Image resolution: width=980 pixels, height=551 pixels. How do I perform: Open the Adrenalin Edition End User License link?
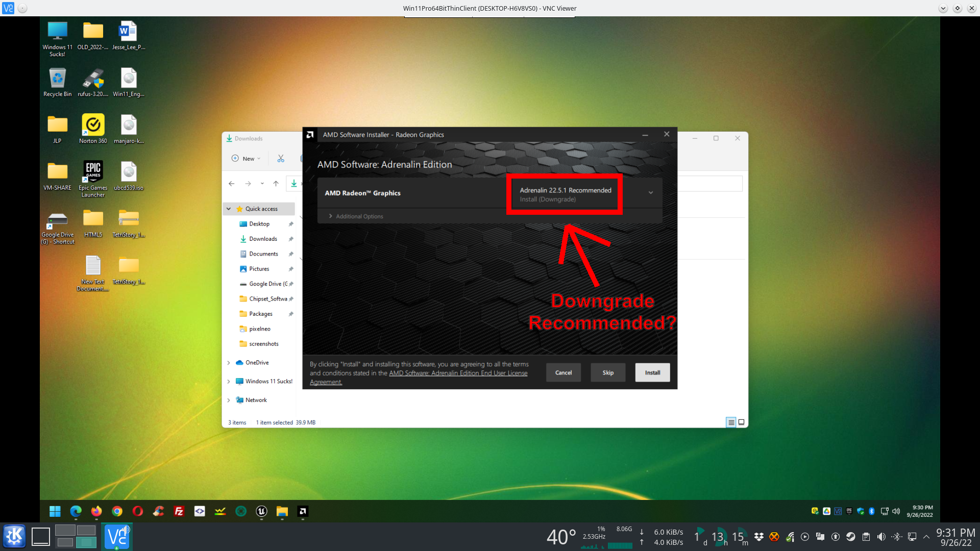tap(458, 373)
